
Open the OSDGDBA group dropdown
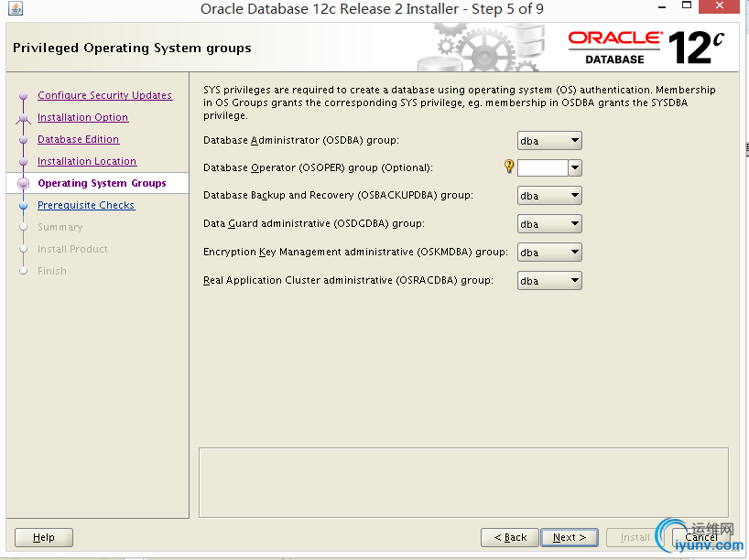549,223
